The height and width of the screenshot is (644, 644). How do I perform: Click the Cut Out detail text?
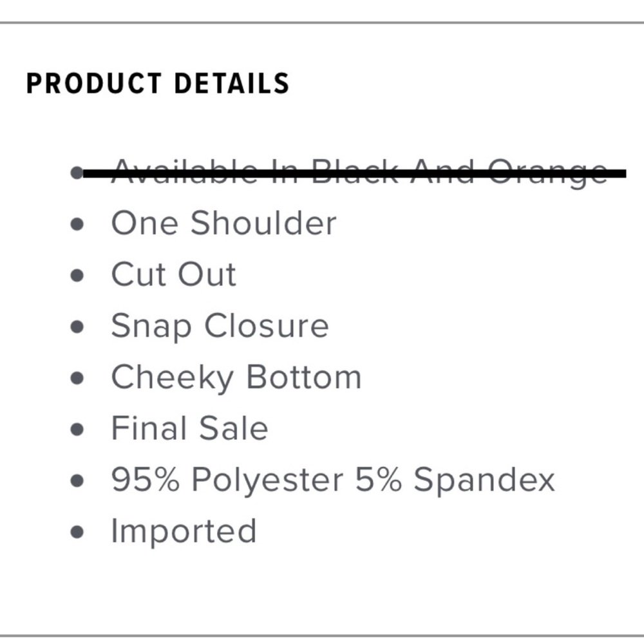[174, 275]
